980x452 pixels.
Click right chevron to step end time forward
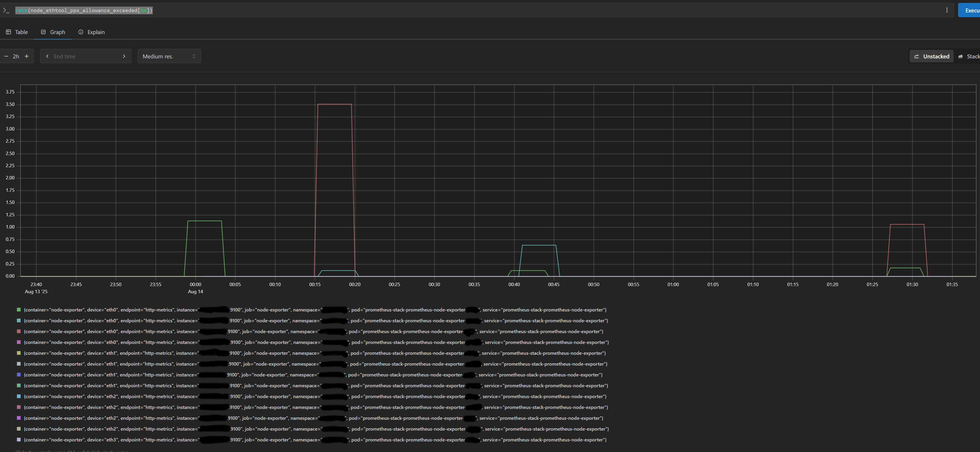coord(124,56)
